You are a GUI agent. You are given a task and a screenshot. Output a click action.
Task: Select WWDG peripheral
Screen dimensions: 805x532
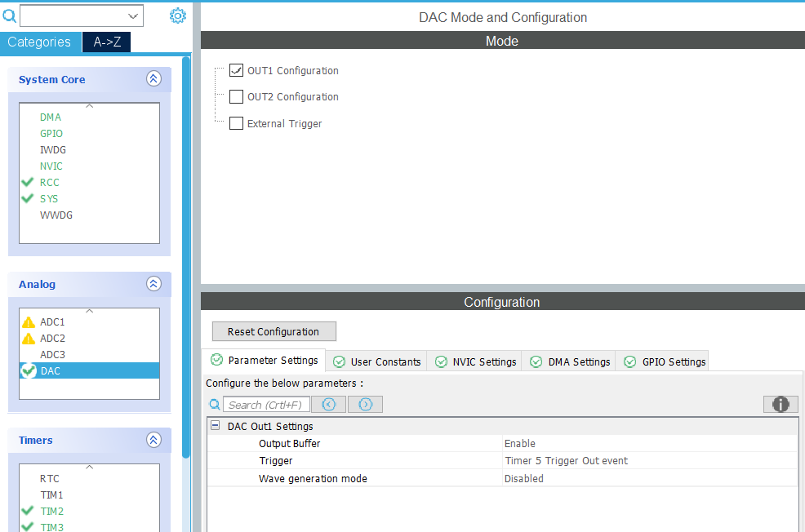tap(56, 215)
